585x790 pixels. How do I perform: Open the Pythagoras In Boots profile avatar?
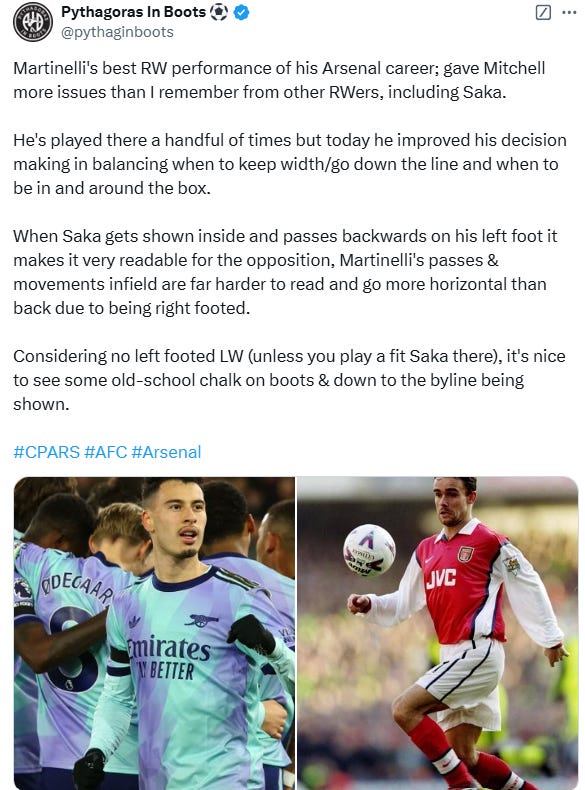(x=33, y=22)
